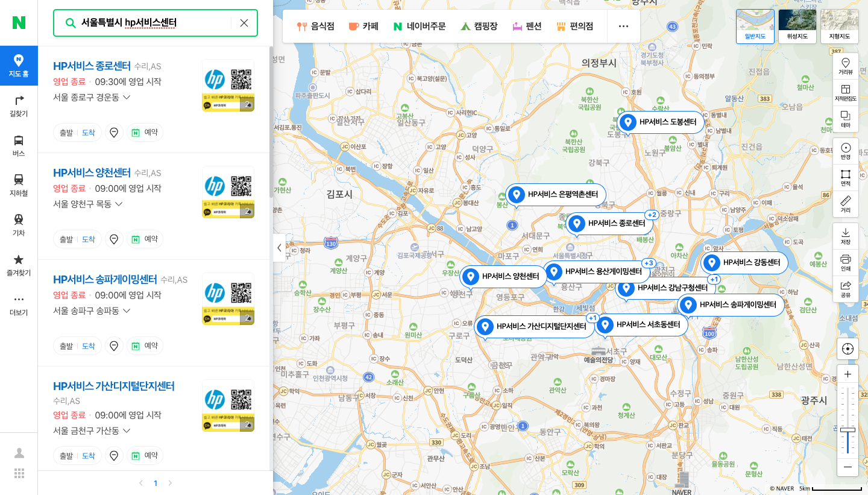Zoom in with the plus button
Screen dimensions: 868x495
(x=848, y=374)
